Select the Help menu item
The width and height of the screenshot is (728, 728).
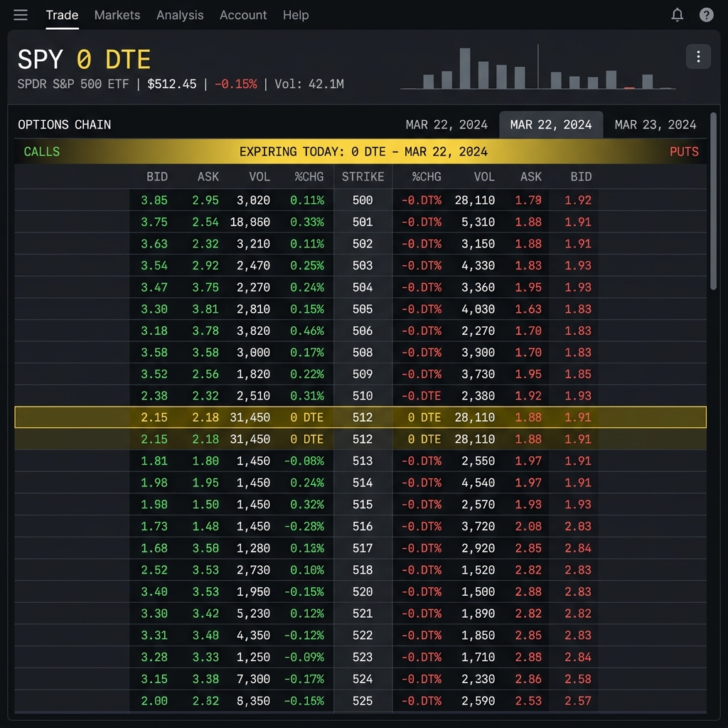[296, 15]
